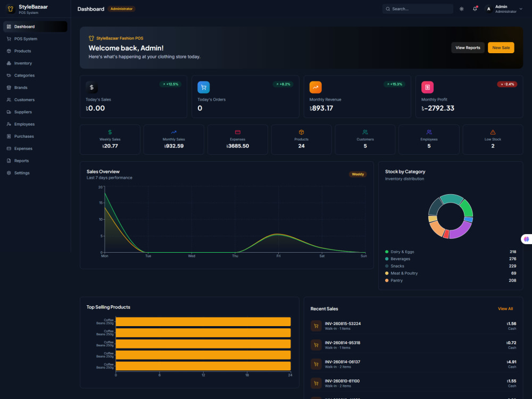Viewport: 532px width, 399px height.
Task: Click the Reports document icon
Action: click(9, 161)
